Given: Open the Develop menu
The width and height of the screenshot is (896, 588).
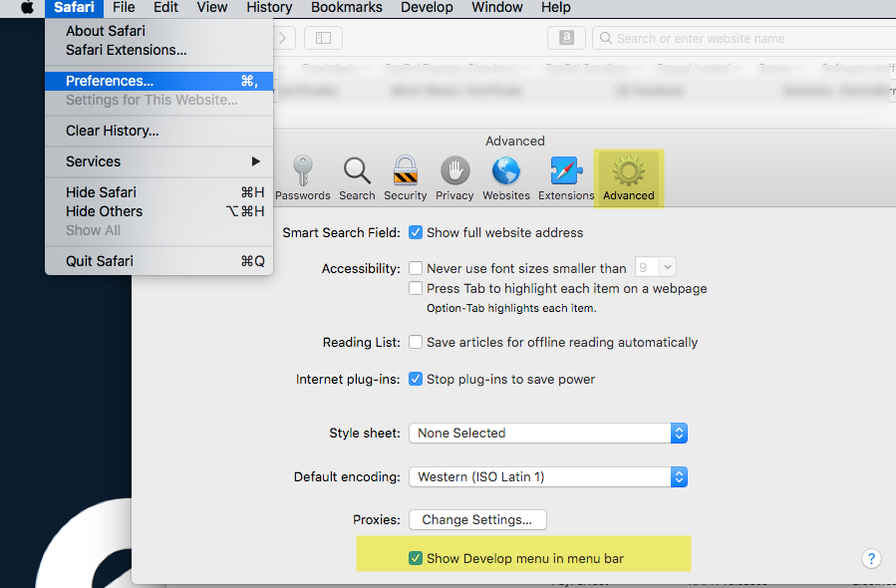Looking at the screenshot, I should tap(427, 7).
